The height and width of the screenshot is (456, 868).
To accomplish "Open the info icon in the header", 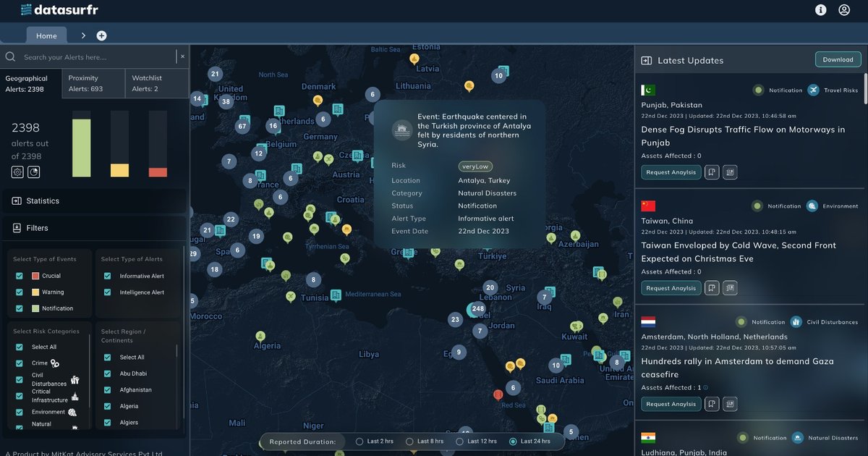I will point(820,10).
